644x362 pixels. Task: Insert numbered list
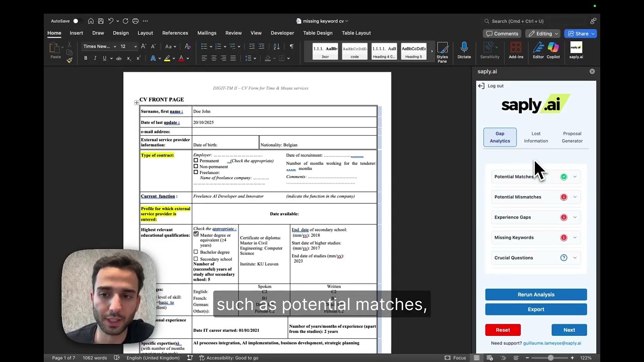coord(219,46)
